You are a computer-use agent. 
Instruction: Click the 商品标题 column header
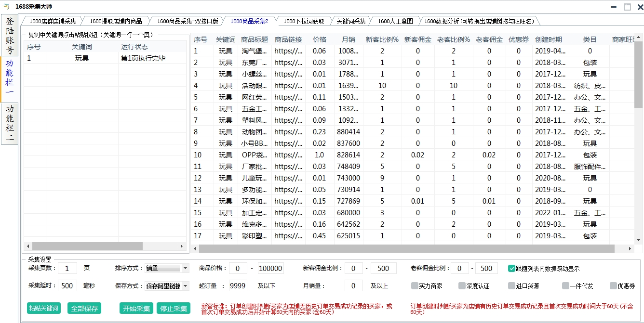(255, 39)
